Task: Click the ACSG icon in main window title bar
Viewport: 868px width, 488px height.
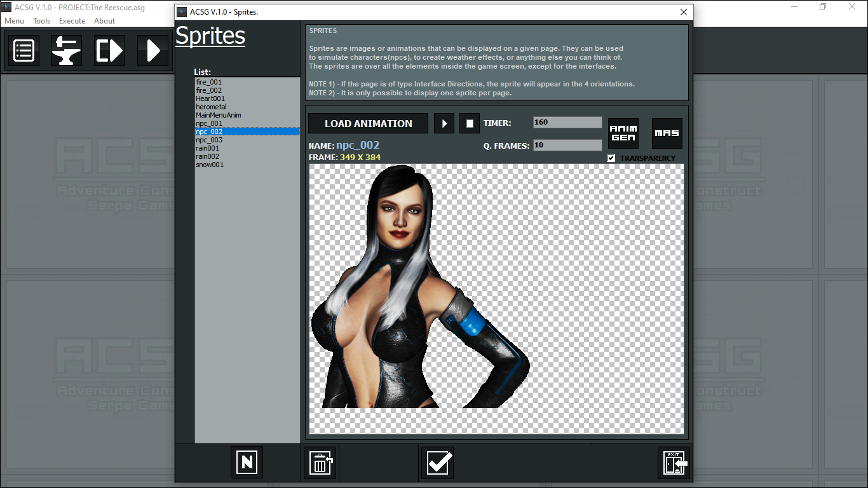Action: point(7,7)
